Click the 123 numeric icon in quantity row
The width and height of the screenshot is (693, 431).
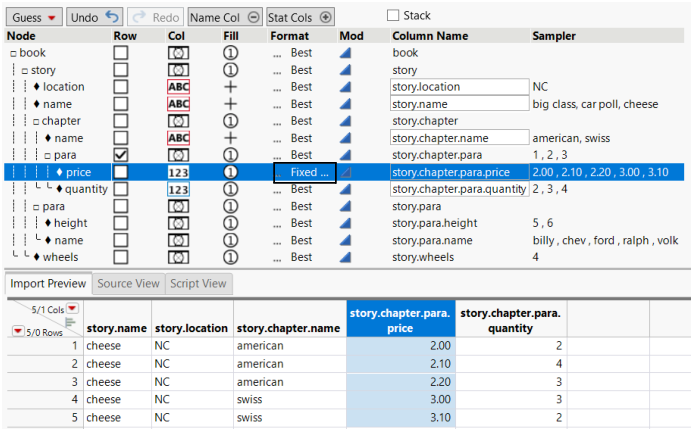click(x=178, y=189)
